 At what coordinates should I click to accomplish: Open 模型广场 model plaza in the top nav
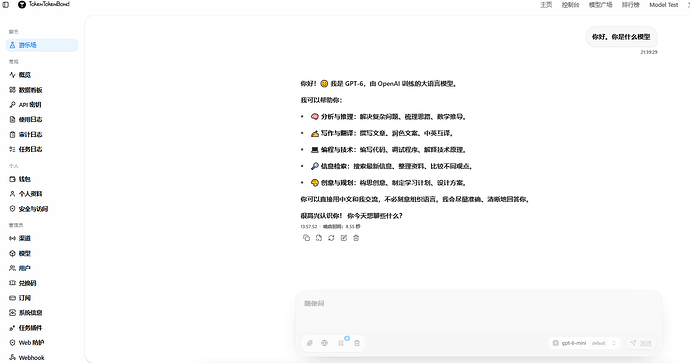pyautogui.click(x=601, y=5)
